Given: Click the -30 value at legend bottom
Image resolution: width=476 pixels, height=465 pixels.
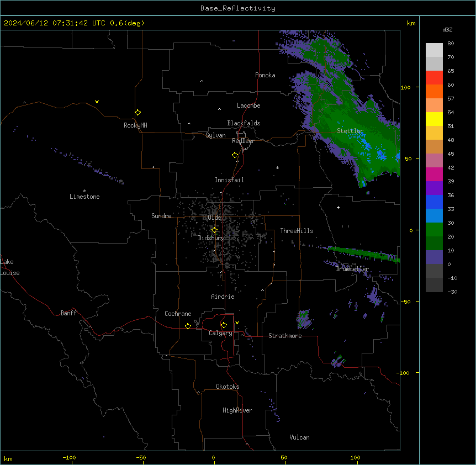Looking at the screenshot, I should pos(452,292).
